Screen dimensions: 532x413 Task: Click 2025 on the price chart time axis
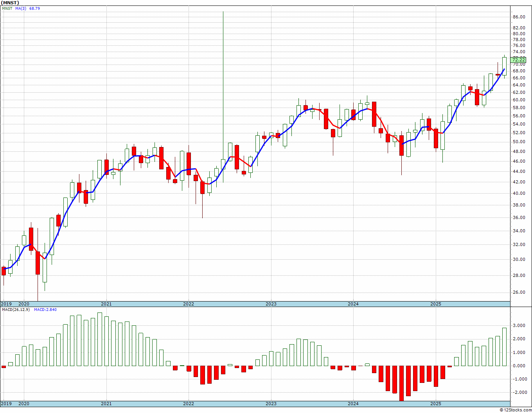pyautogui.click(x=436, y=304)
